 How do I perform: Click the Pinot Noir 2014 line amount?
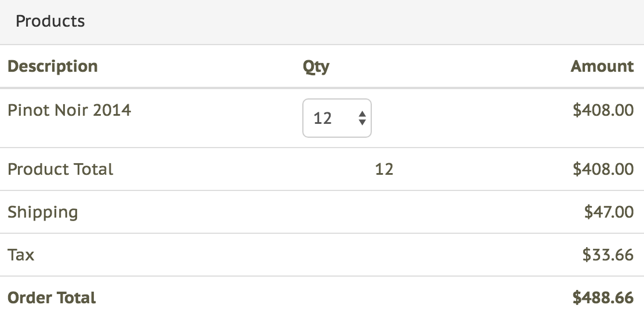point(603,109)
